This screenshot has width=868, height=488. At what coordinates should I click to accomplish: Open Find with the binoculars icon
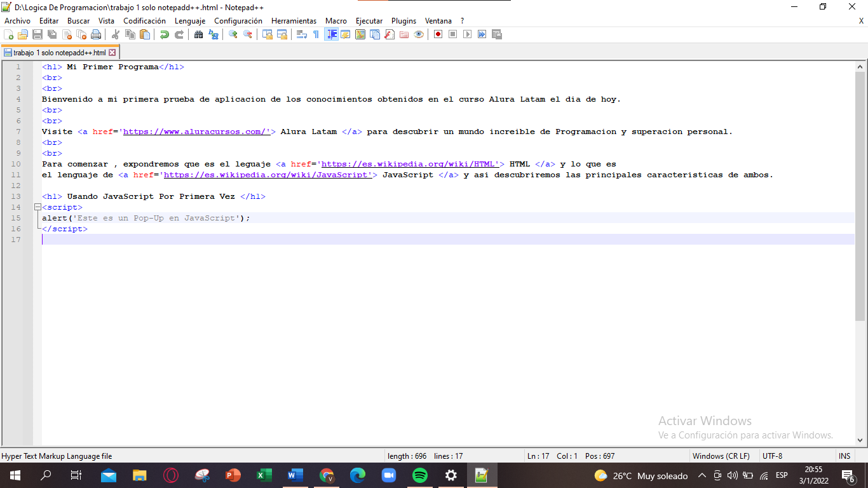click(x=199, y=34)
